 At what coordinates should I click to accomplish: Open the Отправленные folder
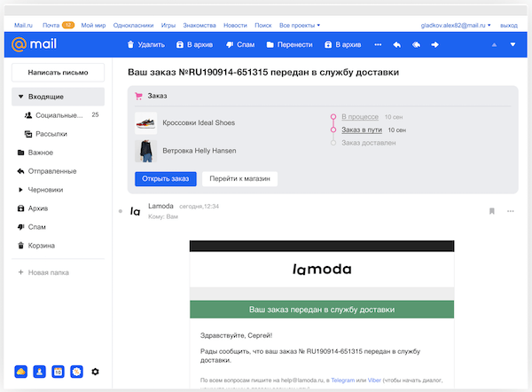[47, 171]
